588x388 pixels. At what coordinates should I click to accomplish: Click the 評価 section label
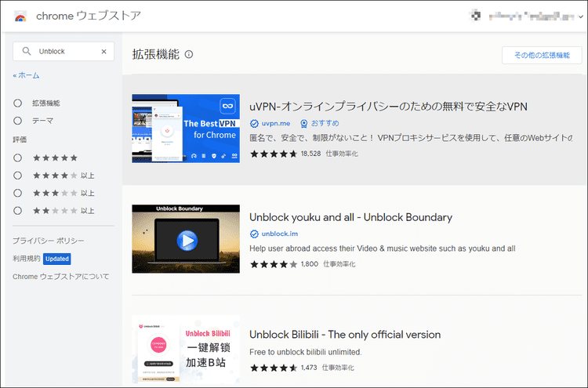point(20,140)
